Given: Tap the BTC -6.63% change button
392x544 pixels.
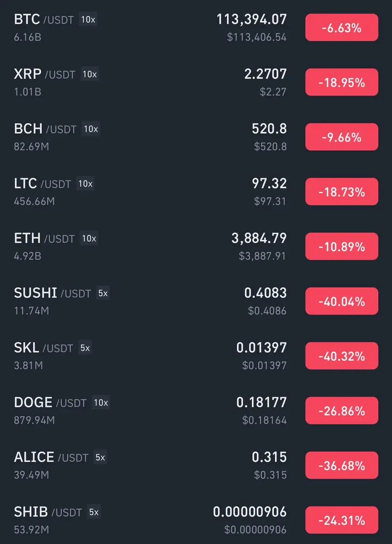Looking at the screenshot, I should [x=341, y=28].
